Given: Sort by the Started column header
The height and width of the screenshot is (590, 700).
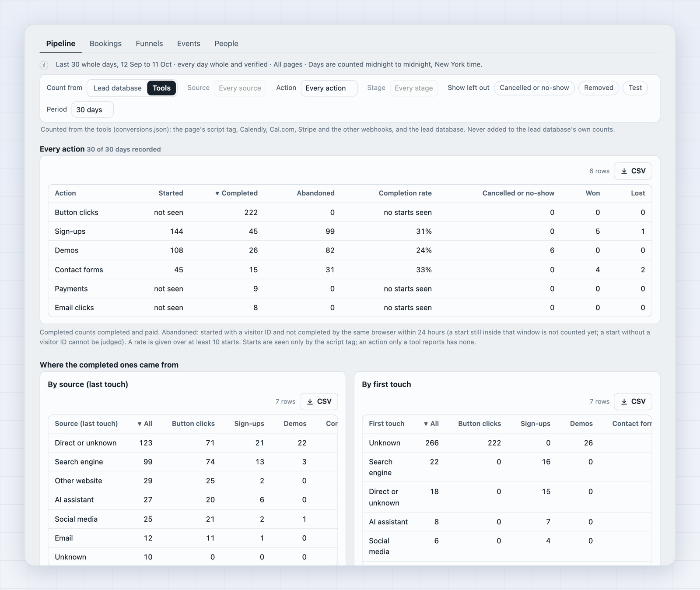Looking at the screenshot, I should point(171,193).
